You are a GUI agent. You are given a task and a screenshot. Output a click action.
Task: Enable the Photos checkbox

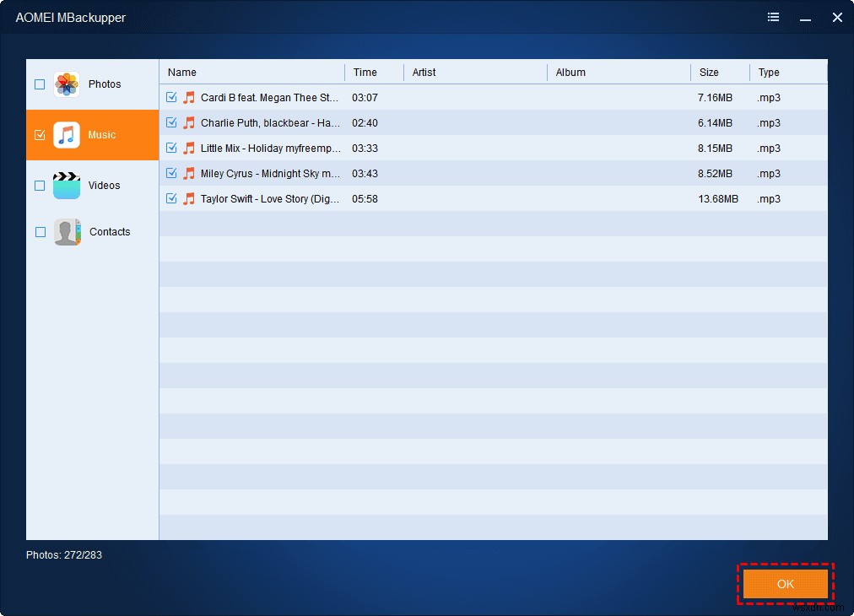pyautogui.click(x=39, y=84)
